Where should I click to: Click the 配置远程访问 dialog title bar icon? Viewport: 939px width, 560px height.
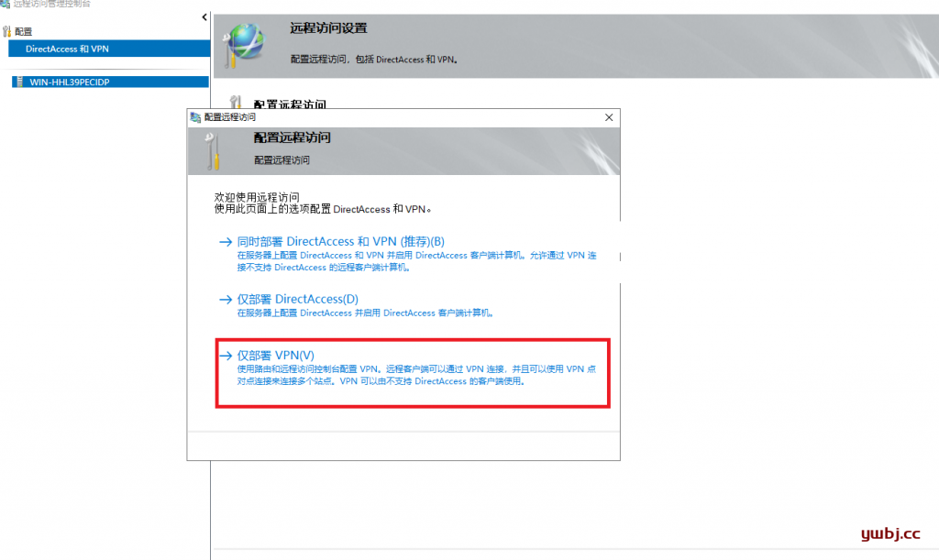(195, 117)
